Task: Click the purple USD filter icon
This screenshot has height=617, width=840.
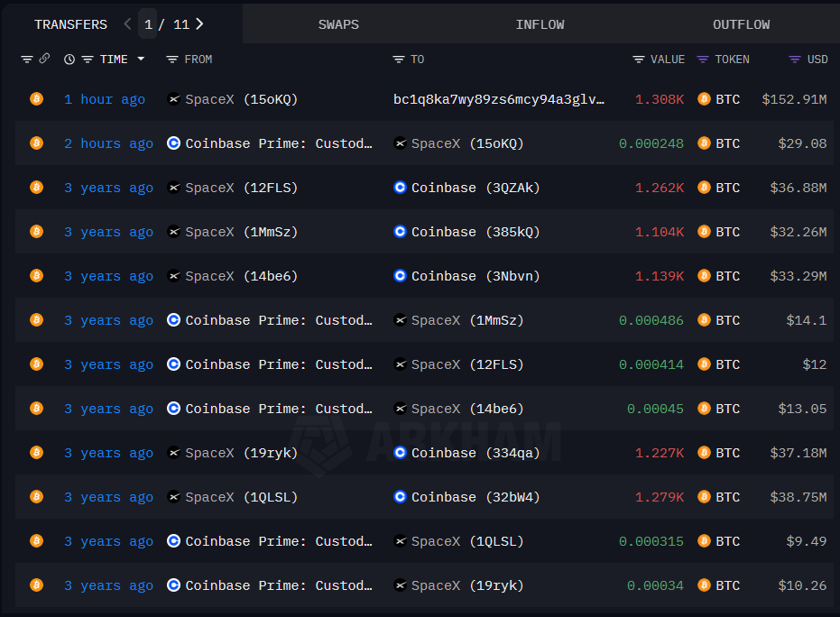Action: (795, 60)
